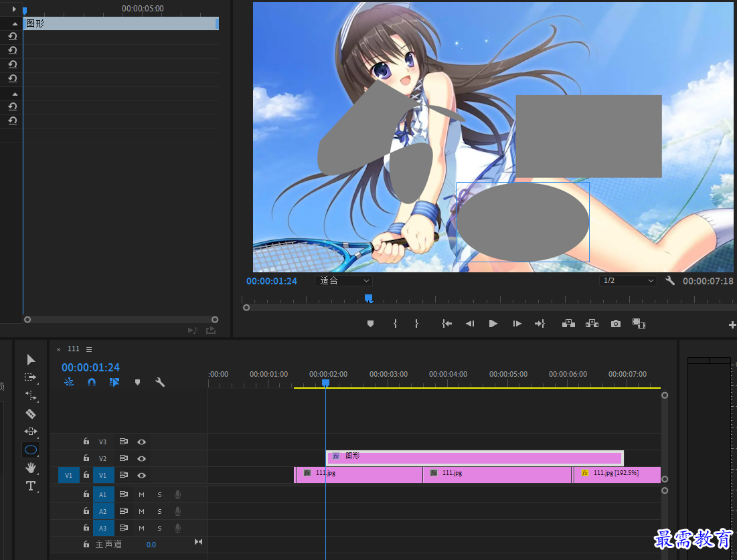The height and width of the screenshot is (560, 737).
Task: Hide track V1 with eye icon
Action: 141,476
